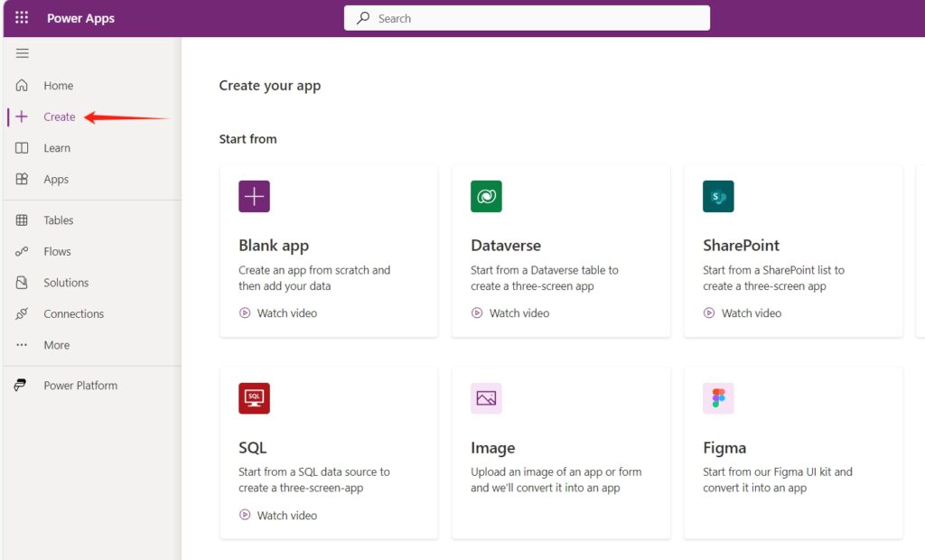Click the Power Platform icon
The image size is (925, 560).
(x=21, y=386)
